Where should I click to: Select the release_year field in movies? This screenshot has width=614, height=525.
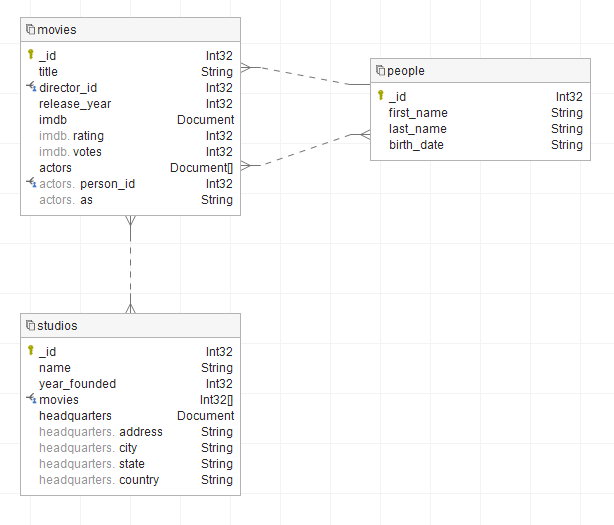coord(75,104)
